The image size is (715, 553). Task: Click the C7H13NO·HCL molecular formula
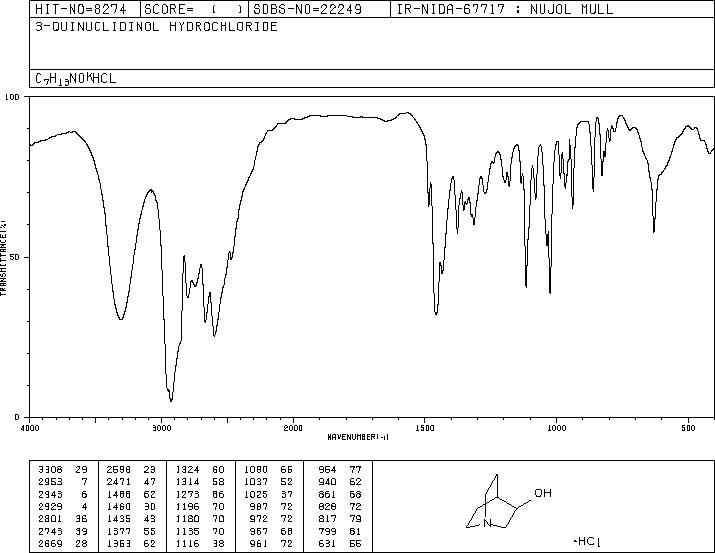(x=76, y=78)
